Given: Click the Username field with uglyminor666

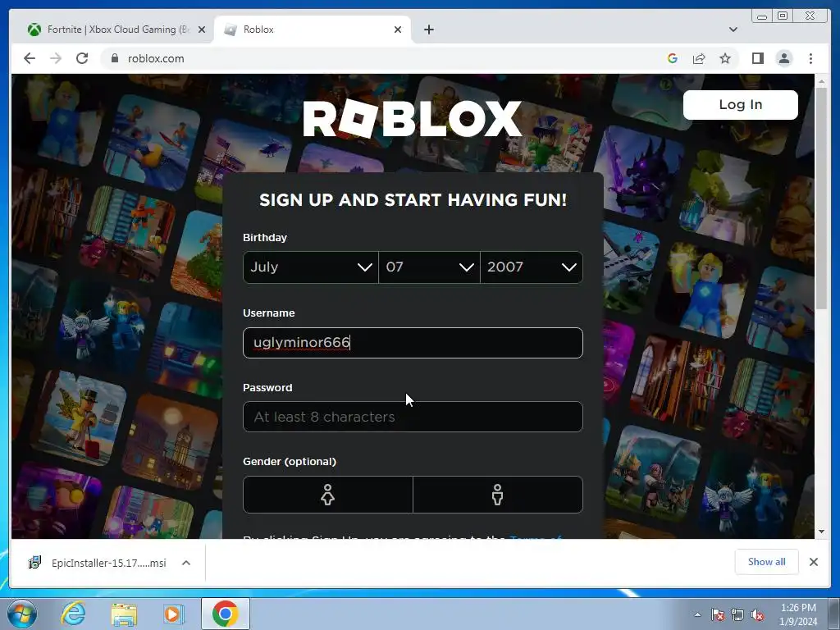Looking at the screenshot, I should (413, 343).
